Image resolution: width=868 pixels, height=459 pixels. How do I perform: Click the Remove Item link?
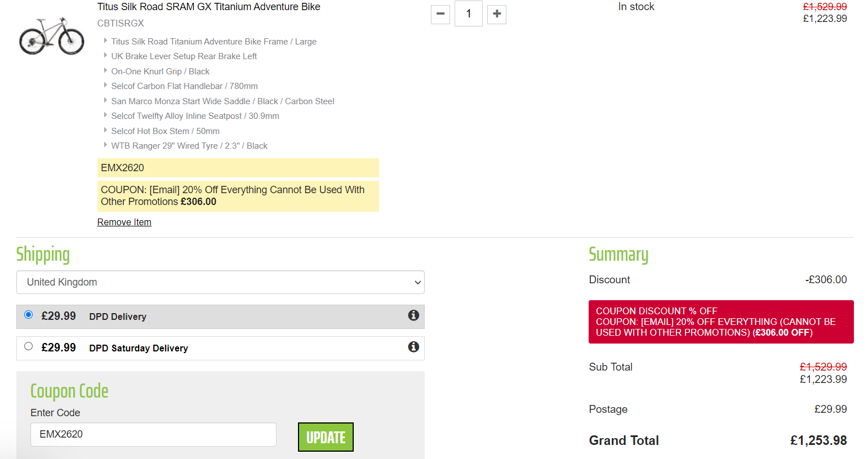[124, 222]
